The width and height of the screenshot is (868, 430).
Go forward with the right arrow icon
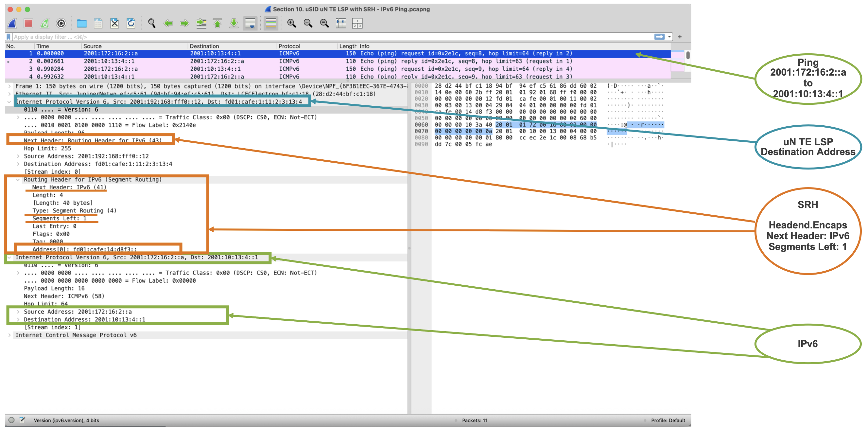tap(184, 23)
